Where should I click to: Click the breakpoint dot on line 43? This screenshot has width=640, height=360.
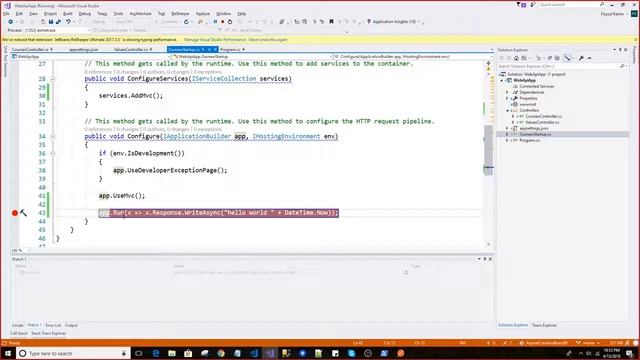(x=15, y=213)
